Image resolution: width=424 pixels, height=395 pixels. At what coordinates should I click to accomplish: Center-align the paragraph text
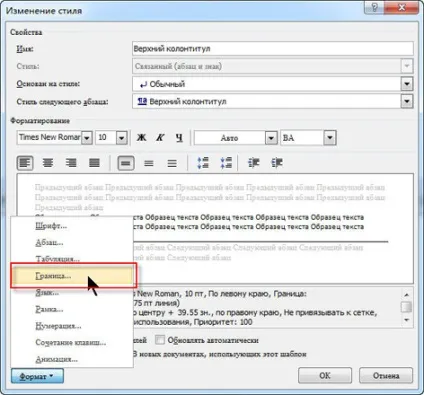coord(48,163)
